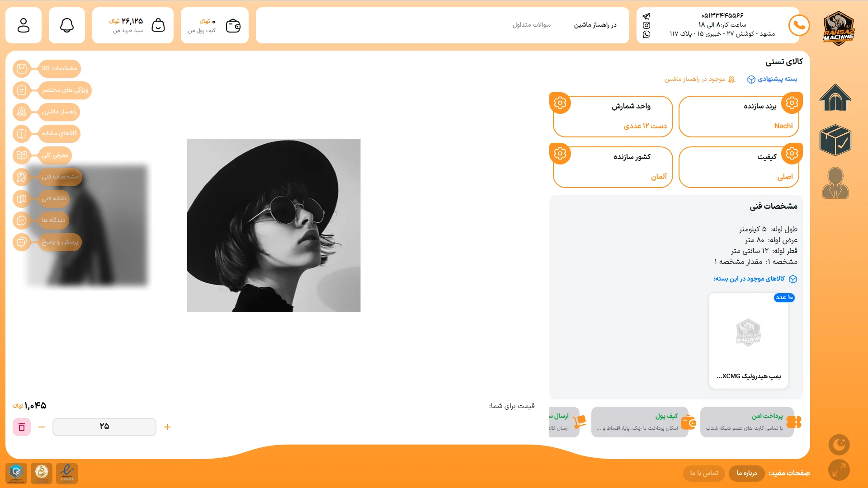Toggle fullscreen expand arrows button
868x488 pixels.
click(x=839, y=470)
